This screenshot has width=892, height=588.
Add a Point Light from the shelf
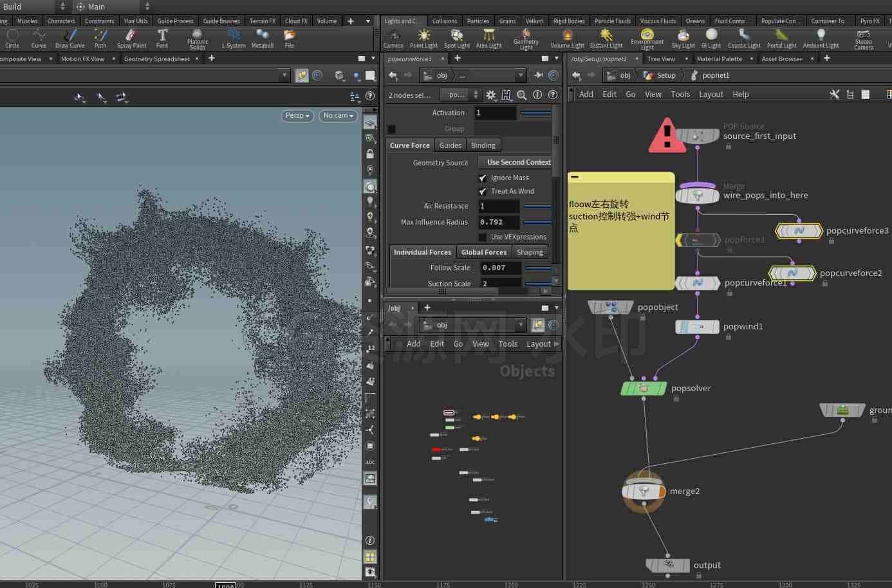coord(423,38)
